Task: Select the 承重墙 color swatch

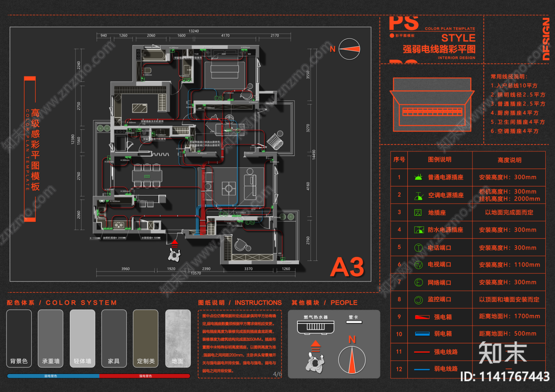Action: point(51,339)
